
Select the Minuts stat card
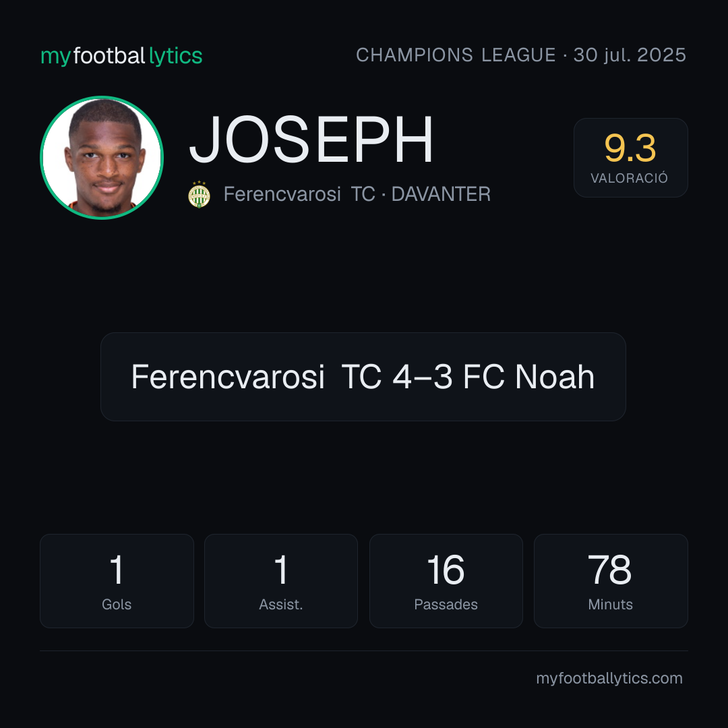611,581
